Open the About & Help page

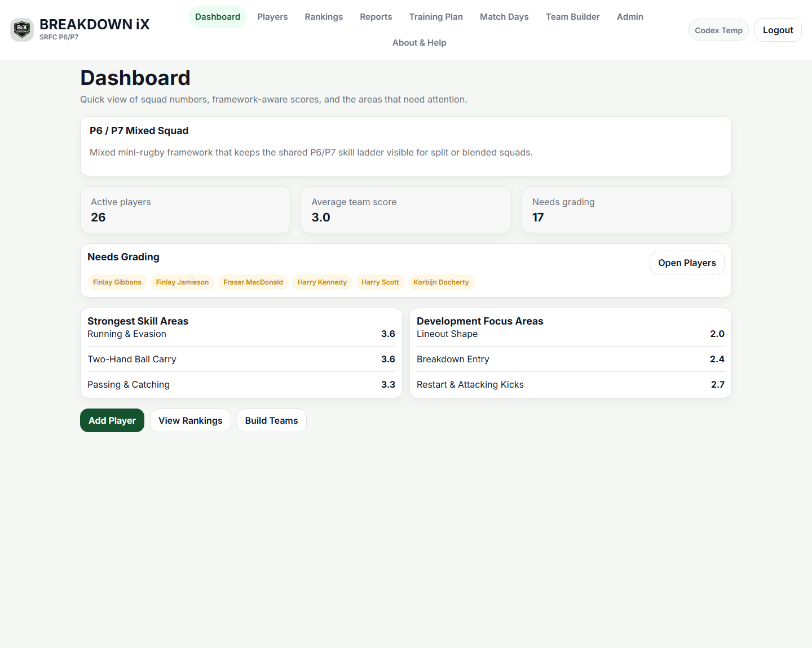pyautogui.click(x=420, y=43)
